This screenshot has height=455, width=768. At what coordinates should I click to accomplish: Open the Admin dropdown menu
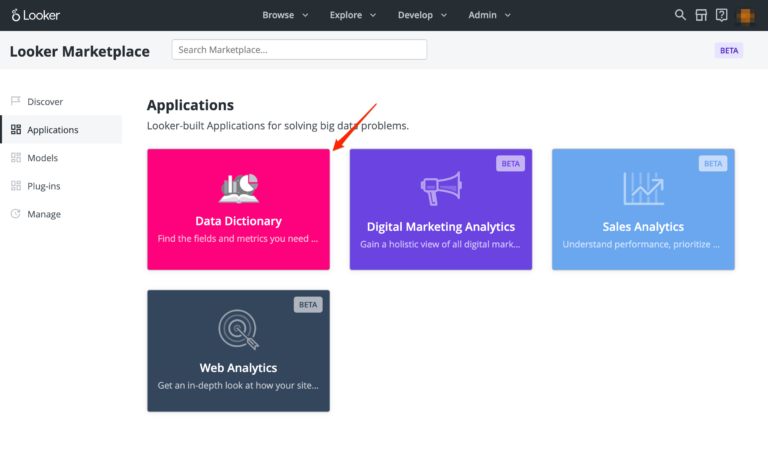(x=489, y=15)
